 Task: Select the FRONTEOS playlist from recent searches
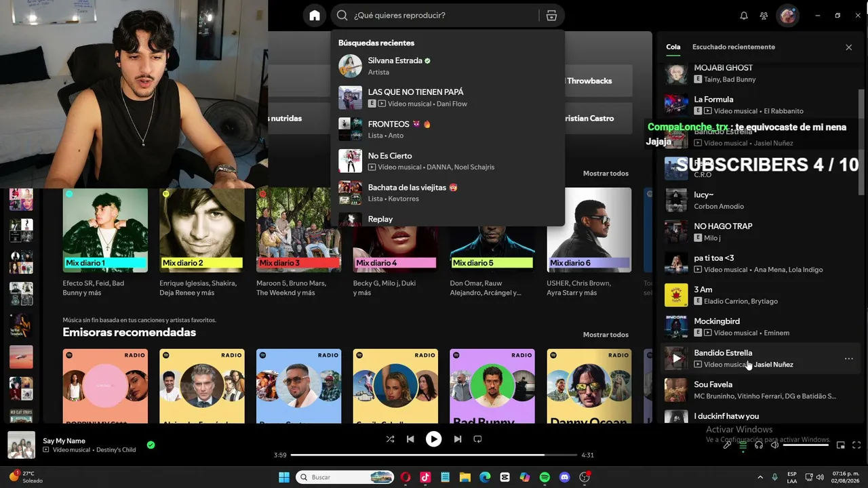pyautogui.click(x=448, y=129)
